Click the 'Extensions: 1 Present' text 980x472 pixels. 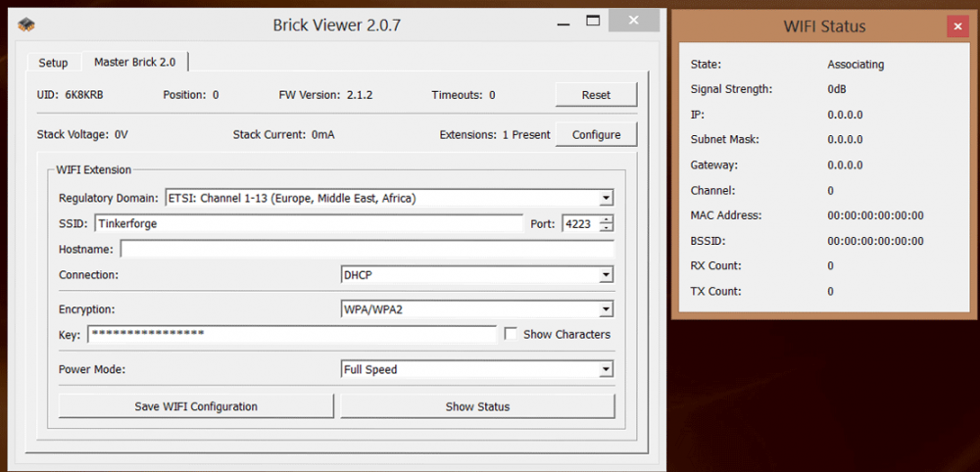pos(495,135)
